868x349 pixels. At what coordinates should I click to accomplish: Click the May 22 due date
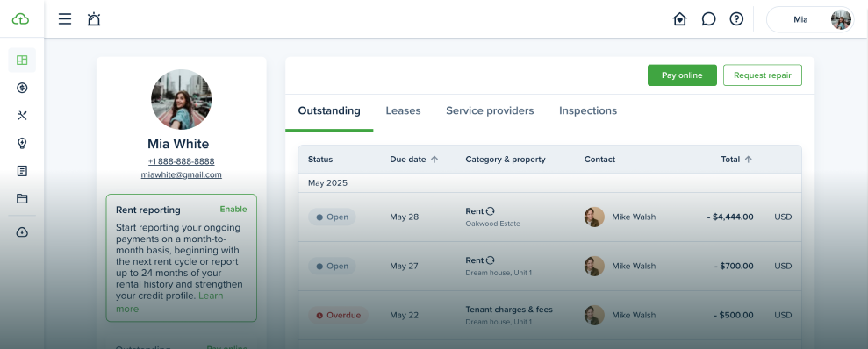(404, 316)
